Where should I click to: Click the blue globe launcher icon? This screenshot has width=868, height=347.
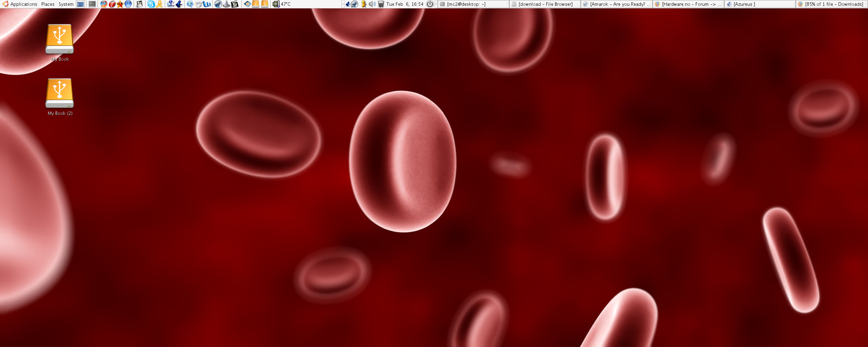click(128, 4)
